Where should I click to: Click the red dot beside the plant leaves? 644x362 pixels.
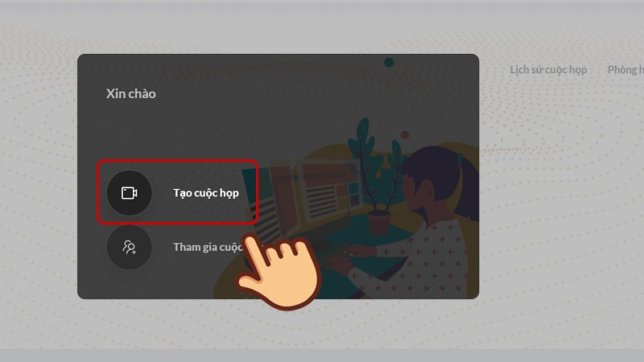click(405, 134)
